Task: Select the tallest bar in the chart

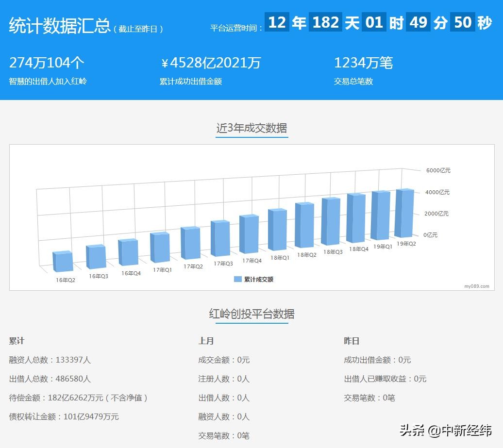Action: [x=404, y=214]
